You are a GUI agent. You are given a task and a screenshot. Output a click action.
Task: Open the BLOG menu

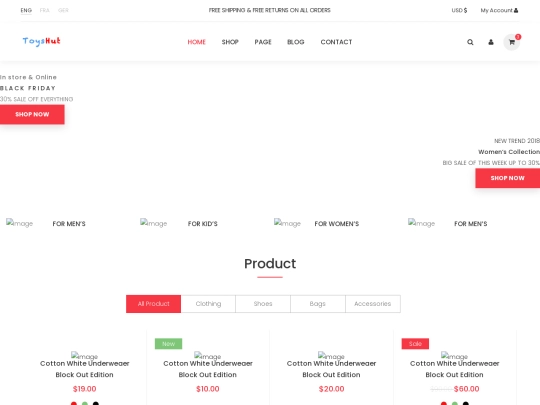(295, 42)
